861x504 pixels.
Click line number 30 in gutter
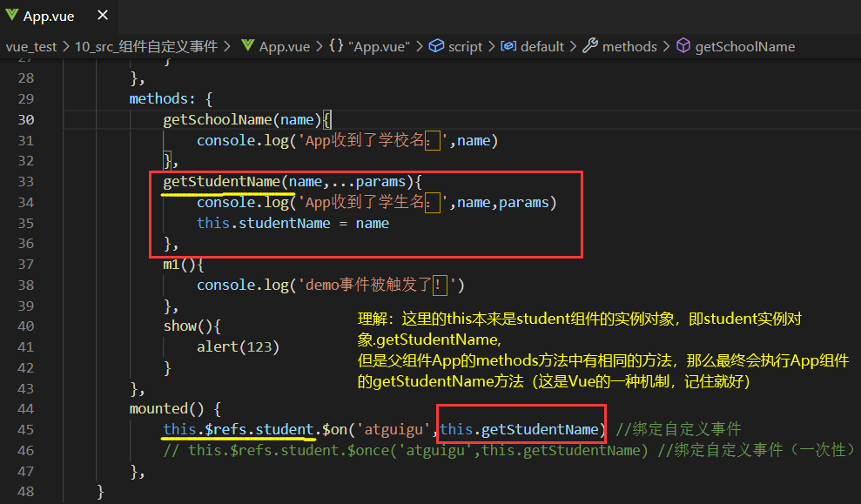coord(26,119)
